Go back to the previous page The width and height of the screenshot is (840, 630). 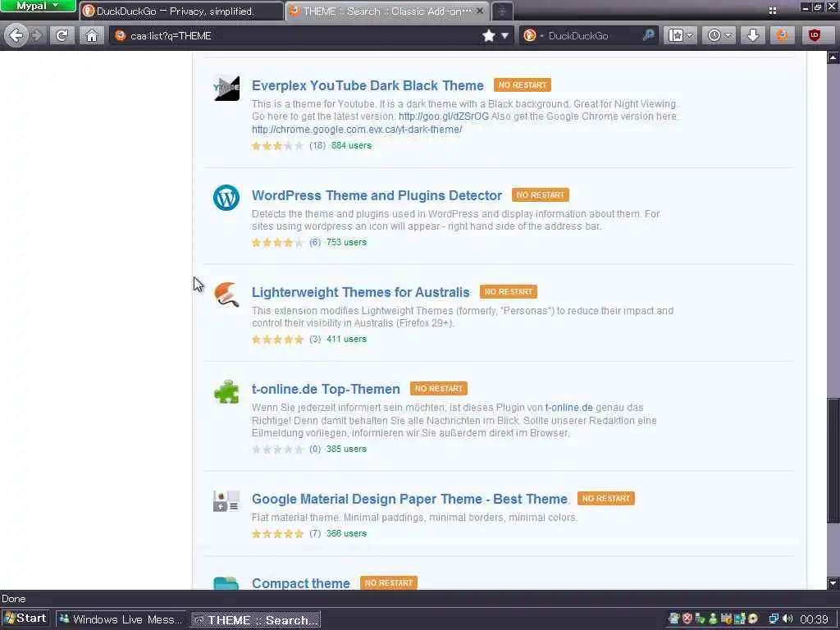tap(16, 36)
